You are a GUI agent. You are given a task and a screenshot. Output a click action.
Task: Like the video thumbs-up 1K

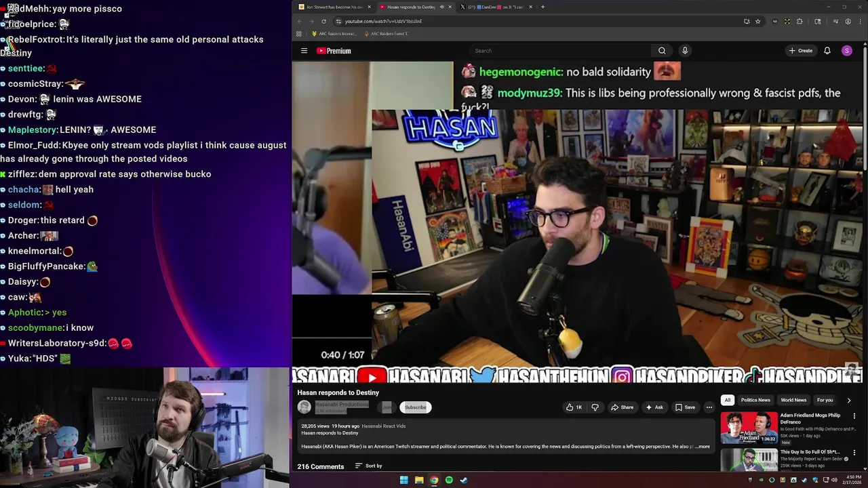(574, 407)
